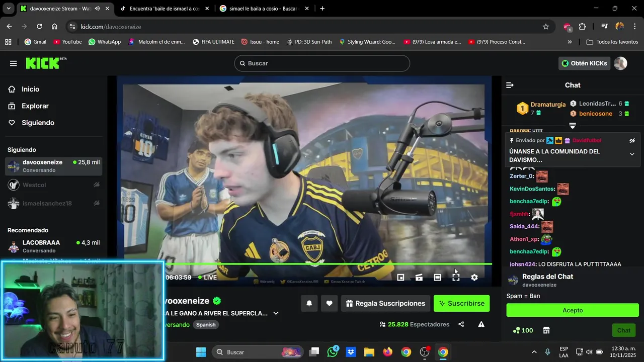This screenshot has width=644, height=362.
Task: Open the Chrome extensions puzzle icon
Action: pos(583,27)
